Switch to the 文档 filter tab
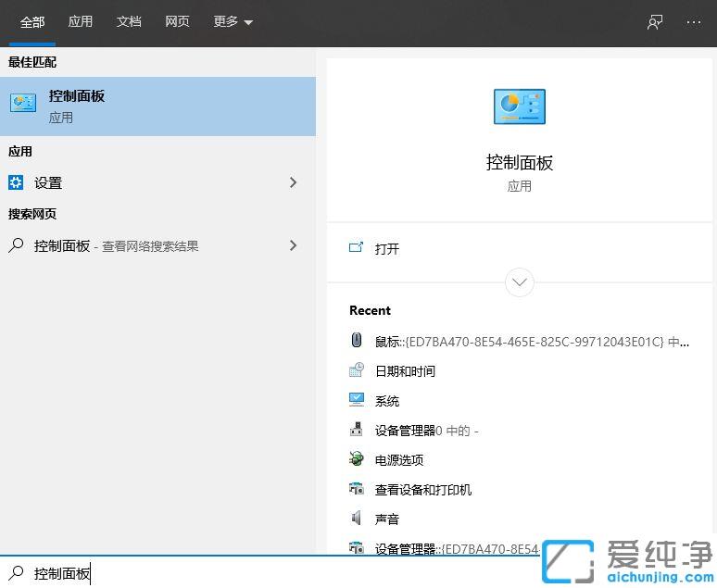717x588 pixels. tap(129, 22)
